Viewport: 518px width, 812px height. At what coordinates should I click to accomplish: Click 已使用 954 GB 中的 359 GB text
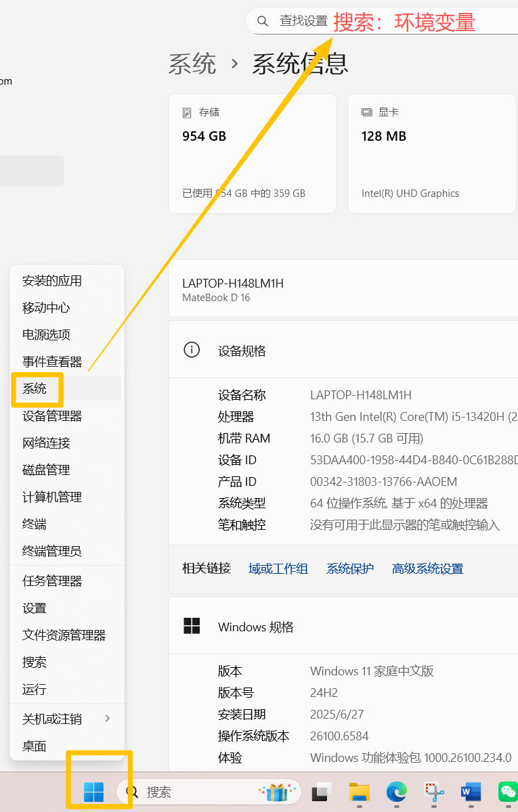(244, 193)
